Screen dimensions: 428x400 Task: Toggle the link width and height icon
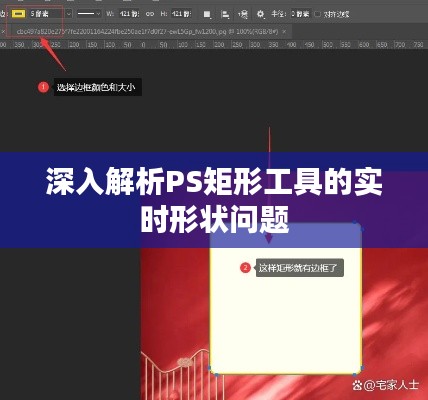click(150, 14)
